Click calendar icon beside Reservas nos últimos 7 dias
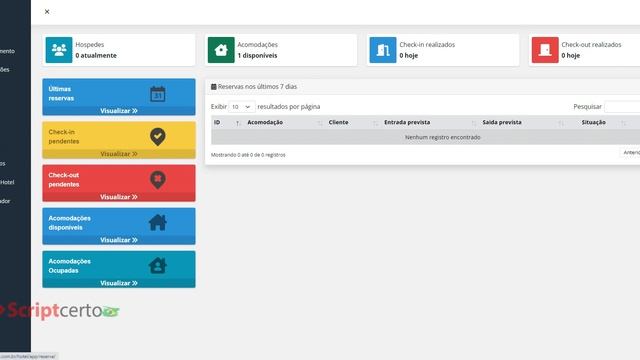This screenshot has height=360, width=640. click(x=213, y=87)
